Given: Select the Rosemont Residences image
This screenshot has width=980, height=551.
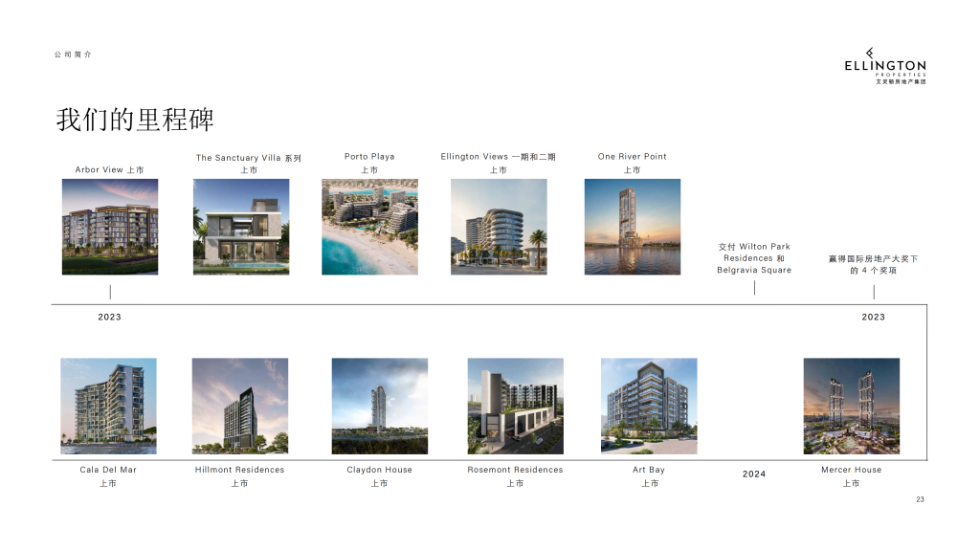Looking at the screenshot, I should pos(516,406).
